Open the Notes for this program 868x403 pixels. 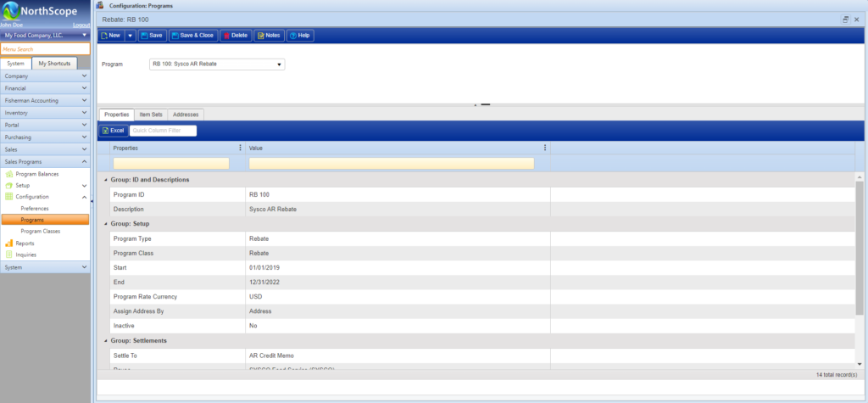click(x=268, y=36)
